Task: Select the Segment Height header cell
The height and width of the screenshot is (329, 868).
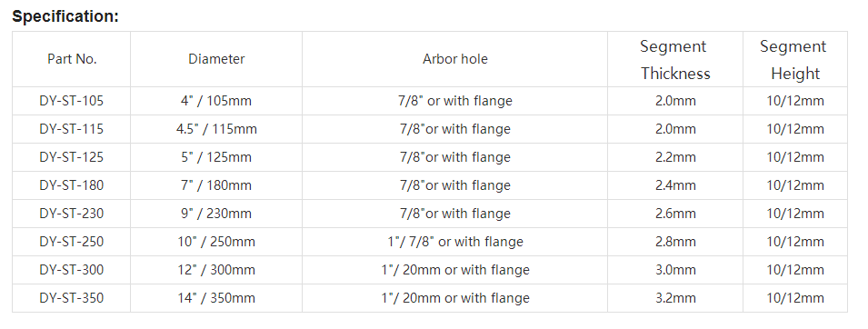Action: click(795, 59)
